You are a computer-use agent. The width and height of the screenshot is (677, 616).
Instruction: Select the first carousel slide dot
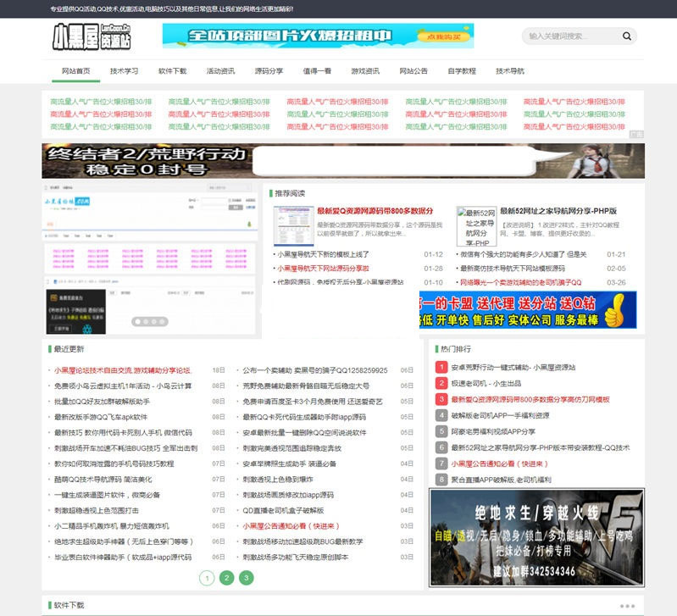(137, 322)
